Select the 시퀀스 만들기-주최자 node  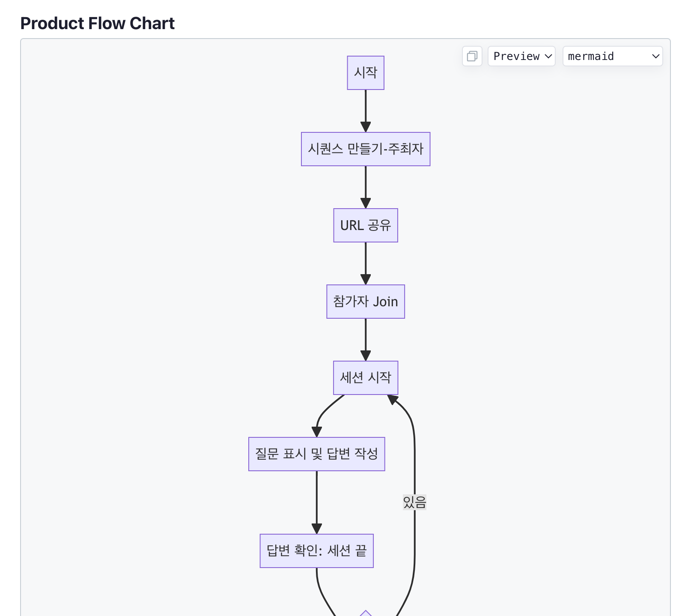366,149
